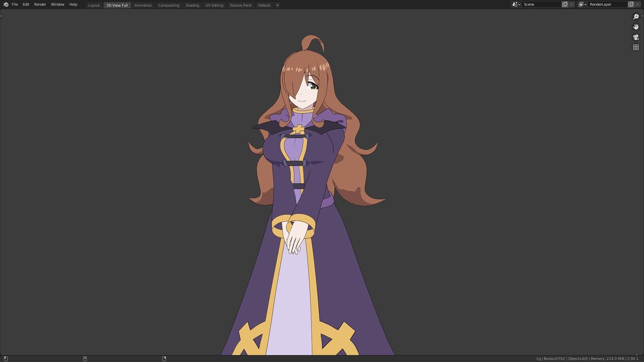Expand the toolbar with left edge arrow
This screenshot has height=362, width=644.
1,16
